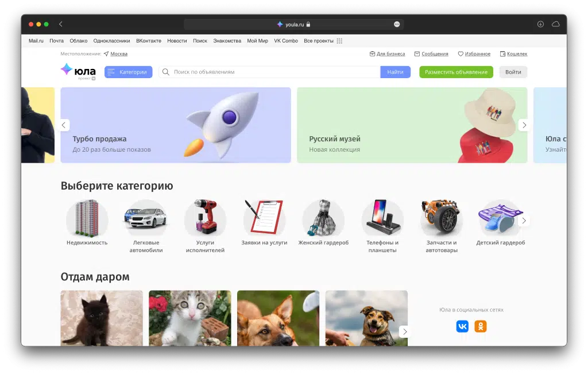This screenshot has height=374, width=588.
Task: Click the address bar more options icon
Action: pos(397,24)
